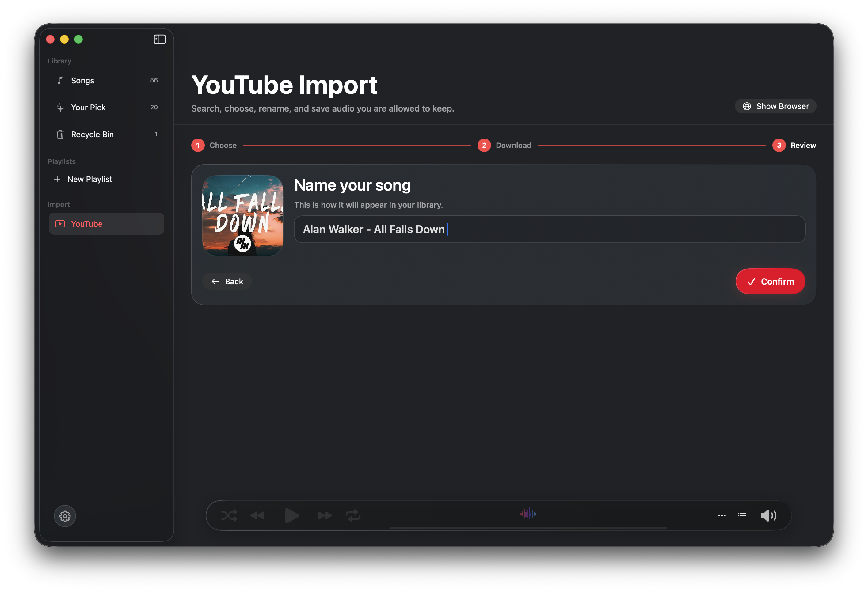Image resolution: width=868 pixels, height=592 pixels.
Task: Click the sparkle Your Pick icon
Action: 60,108
